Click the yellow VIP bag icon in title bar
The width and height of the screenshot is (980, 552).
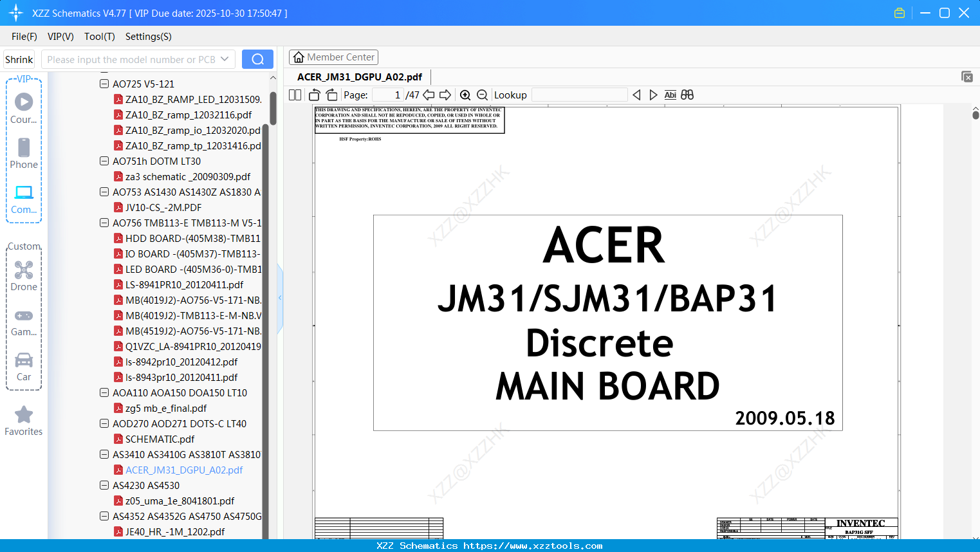pyautogui.click(x=900, y=13)
